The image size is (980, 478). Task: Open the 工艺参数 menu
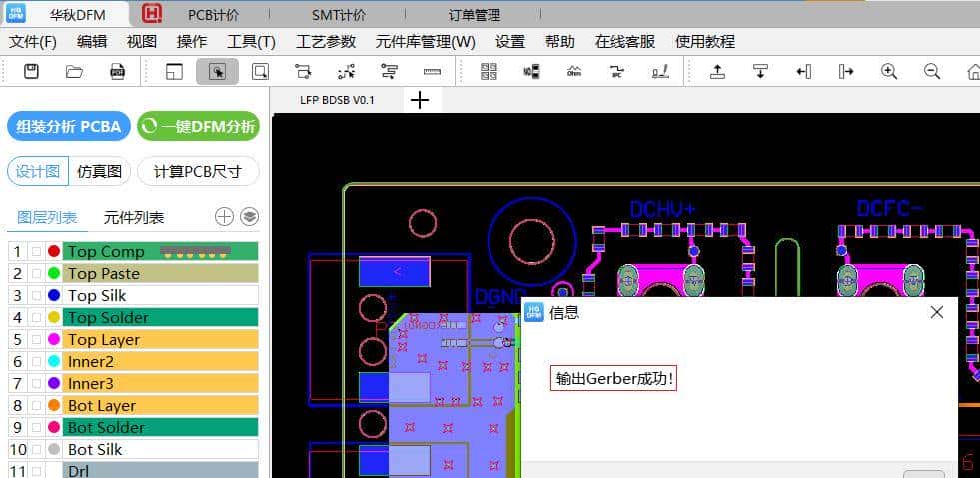coord(326,42)
